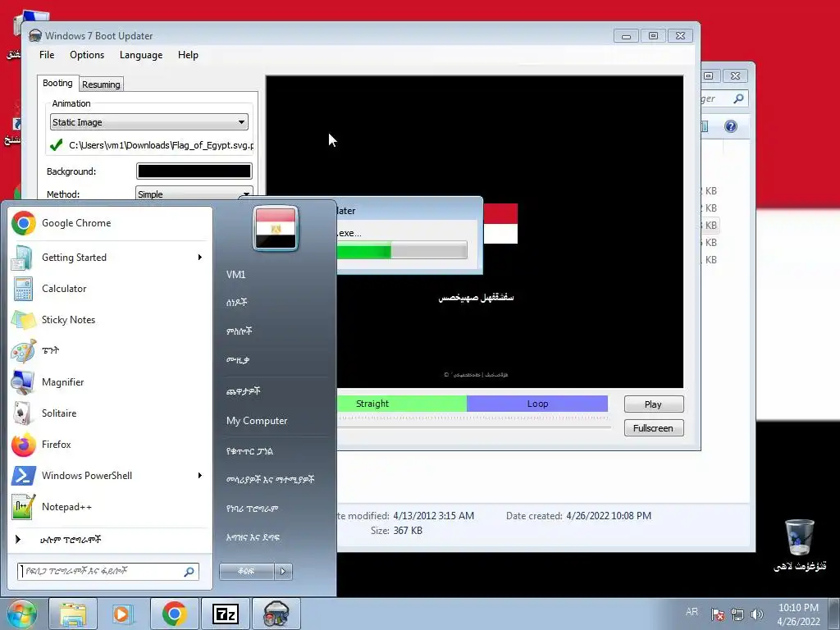
Task: Open the Animation Static Image dropdown
Action: coord(149,122)
